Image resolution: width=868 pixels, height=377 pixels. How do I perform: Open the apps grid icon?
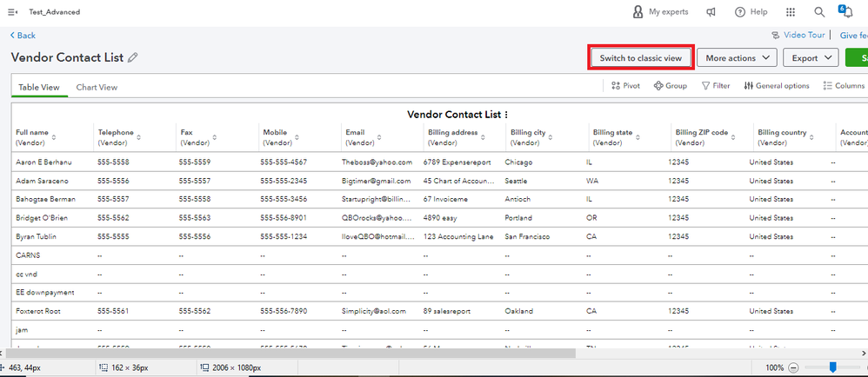(x=791, y=12)
